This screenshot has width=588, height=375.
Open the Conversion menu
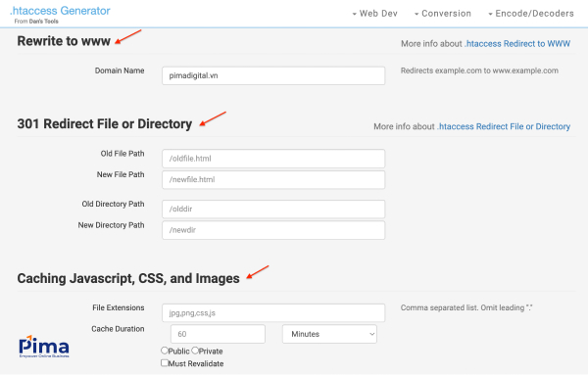click(x=443, y=14)
